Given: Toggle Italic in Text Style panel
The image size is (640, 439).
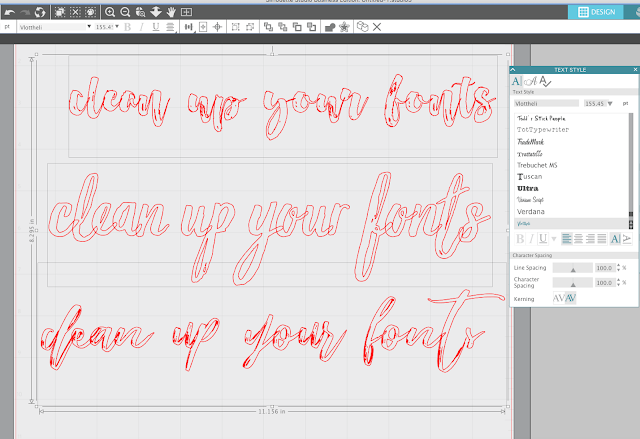Looking at the screenshot, I should pyautogui.click(x=531, y=239).
